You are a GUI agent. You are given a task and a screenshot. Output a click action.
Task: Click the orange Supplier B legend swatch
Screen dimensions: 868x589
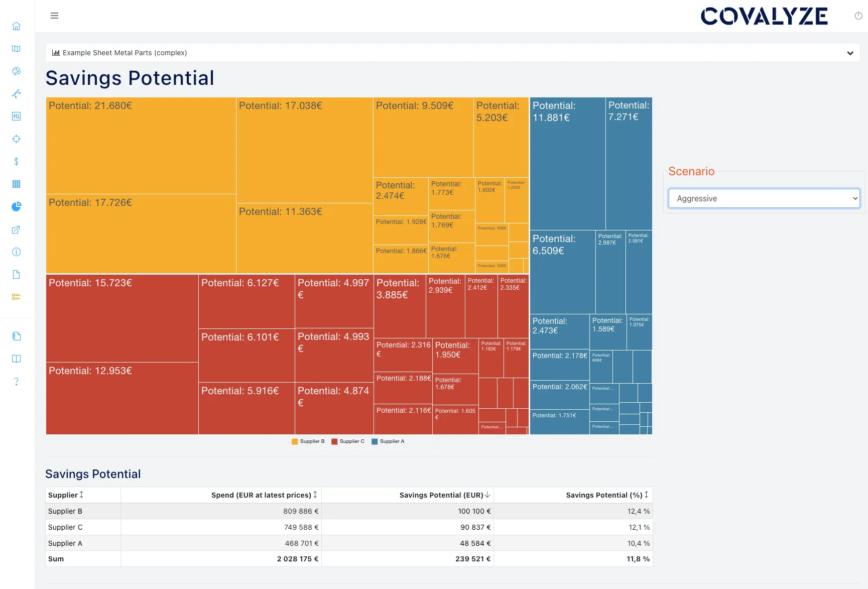(294, 441)
